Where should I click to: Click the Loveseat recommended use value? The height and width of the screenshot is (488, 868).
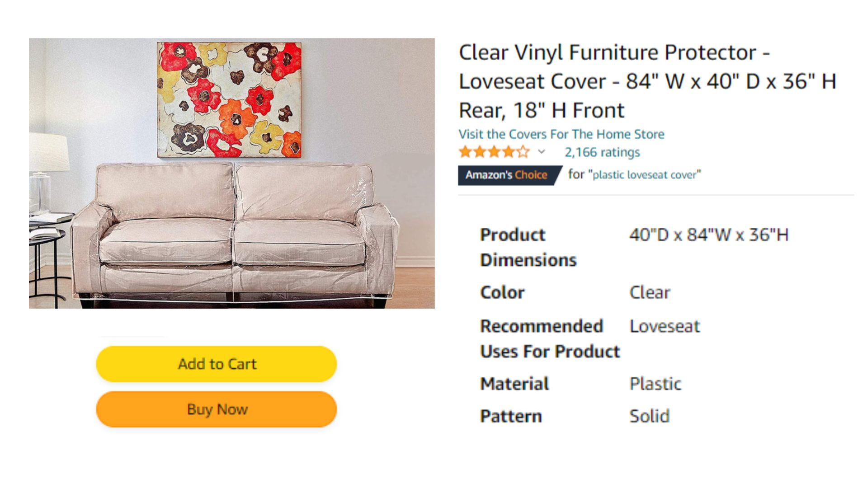[665, 326]
